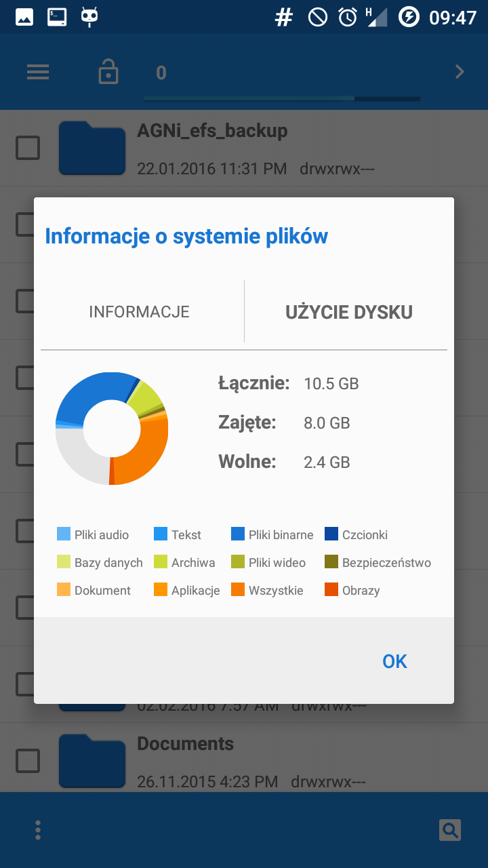488x868 pixels.
Task: Open the search magnifier icon
Action: tap(450, 829)
